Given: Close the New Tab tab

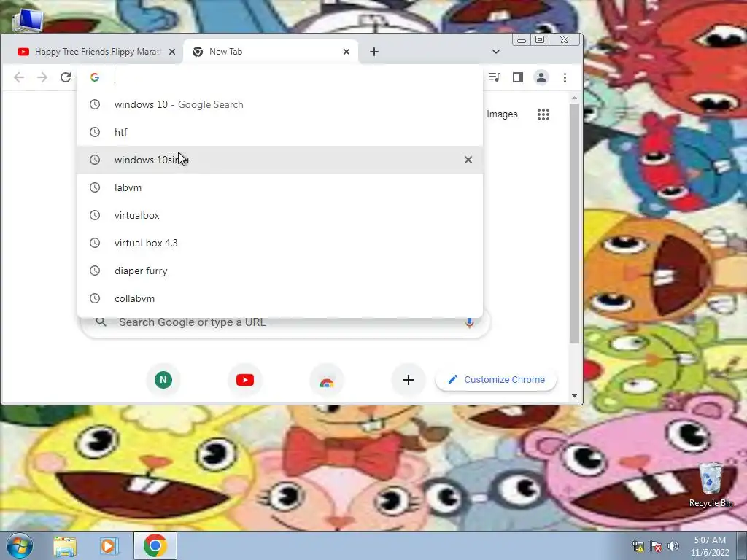Looking at the screenshot, I should (347, 52).
